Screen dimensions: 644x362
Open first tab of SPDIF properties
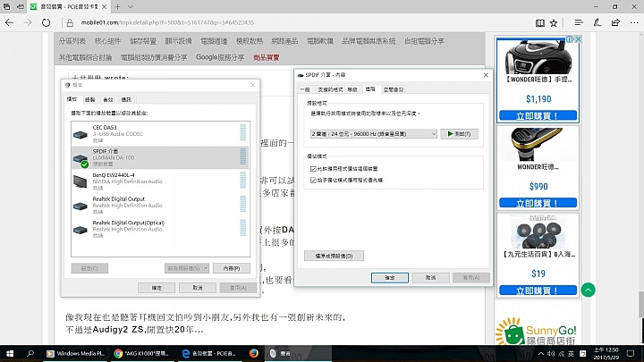click(x=305, y=89)
